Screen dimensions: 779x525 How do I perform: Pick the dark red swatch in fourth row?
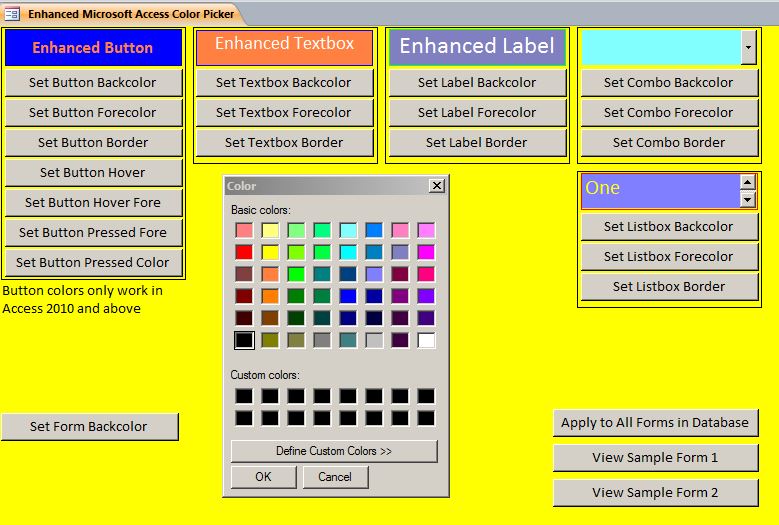point(244,296)
